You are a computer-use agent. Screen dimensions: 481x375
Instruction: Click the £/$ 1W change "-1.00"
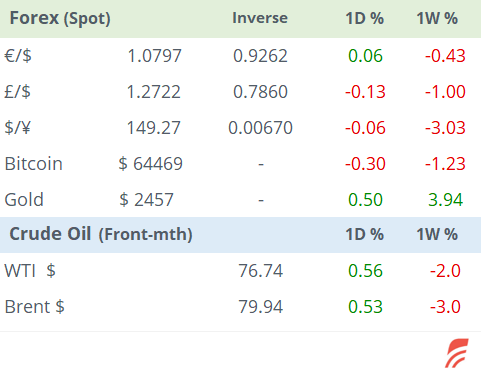click(445, 92)
